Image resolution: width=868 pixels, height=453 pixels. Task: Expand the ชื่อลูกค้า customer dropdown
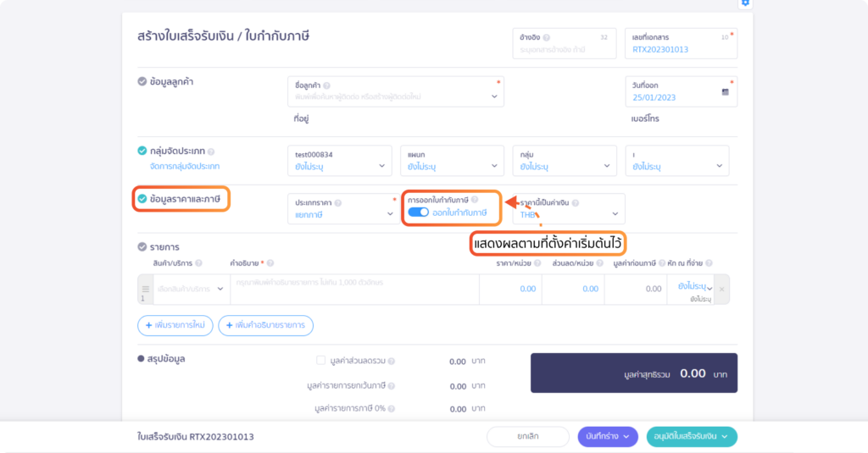[x=494, y=97]
